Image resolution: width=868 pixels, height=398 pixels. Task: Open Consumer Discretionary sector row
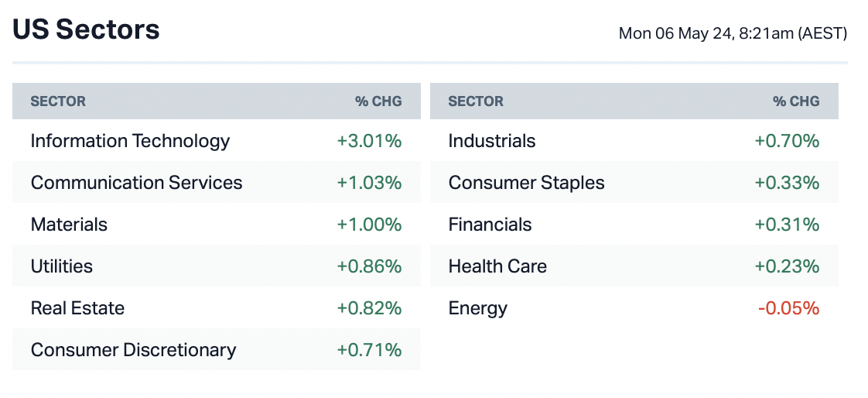click(x=133, y=350)
